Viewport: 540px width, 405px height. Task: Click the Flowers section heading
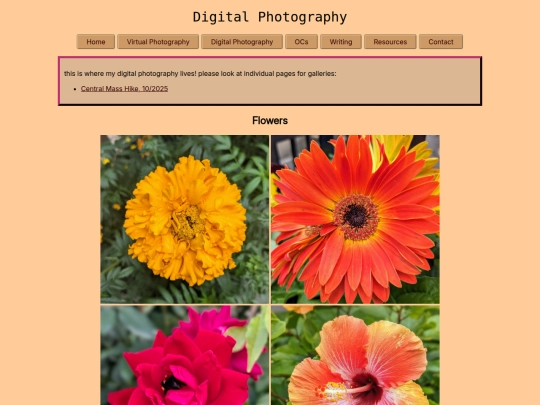(x=270, y=121)
